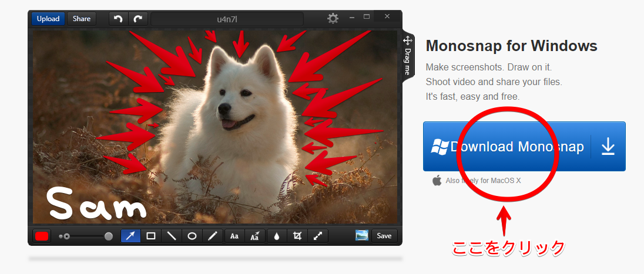644x274 pixels.
Task: Click the download arrow icon
Action: point(608,147)
